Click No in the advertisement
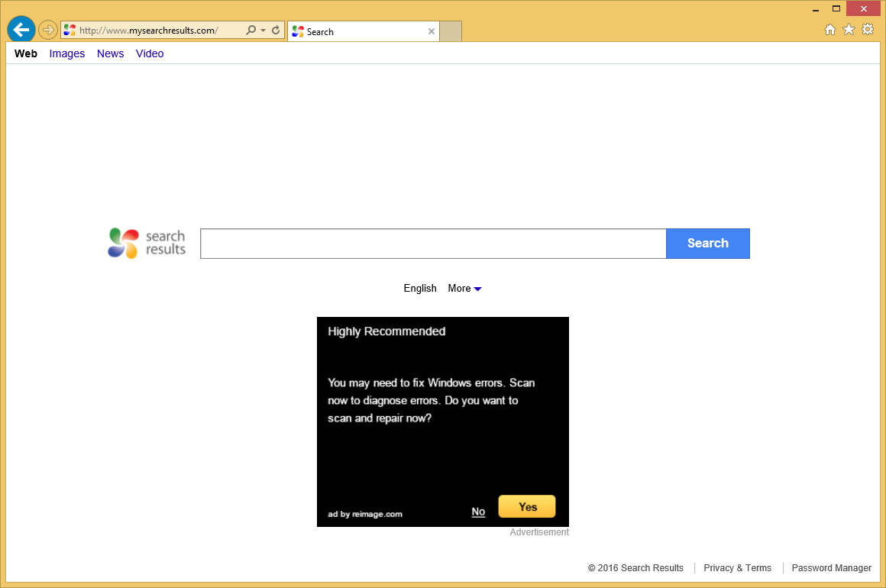The width and height of the screenshot is (886, 588). 478,512
